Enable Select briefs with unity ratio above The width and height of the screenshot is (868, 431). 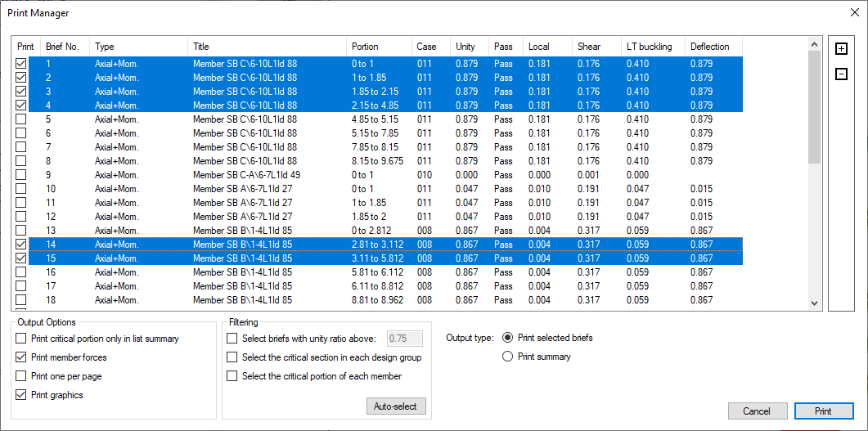(x=232, y=339)
